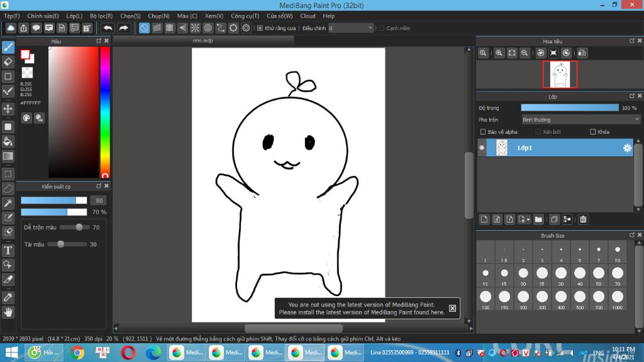
Task: Choose the Magic Wand tool
Action: pyautogui.click(x=8, y=203)
